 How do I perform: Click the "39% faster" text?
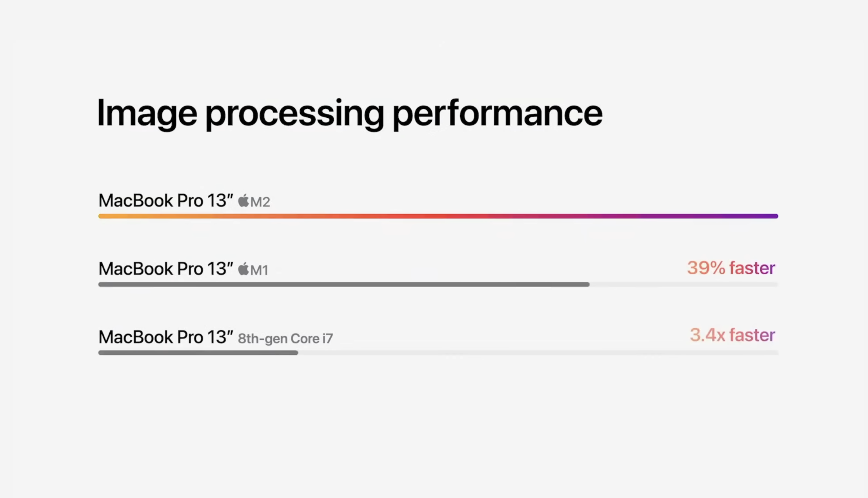click(731, 268)
